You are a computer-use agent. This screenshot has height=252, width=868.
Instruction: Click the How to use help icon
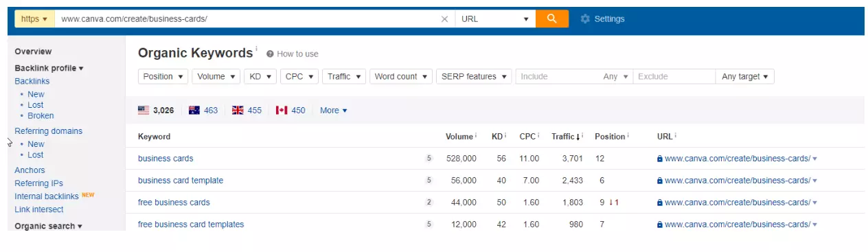(x=270, y=54)
